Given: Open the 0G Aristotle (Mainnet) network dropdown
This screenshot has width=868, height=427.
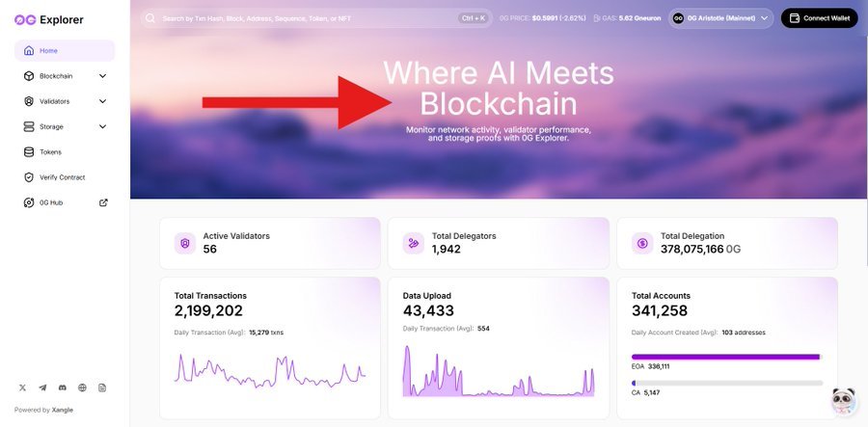Looking at the screenshot, I should [x=720, y=18].
